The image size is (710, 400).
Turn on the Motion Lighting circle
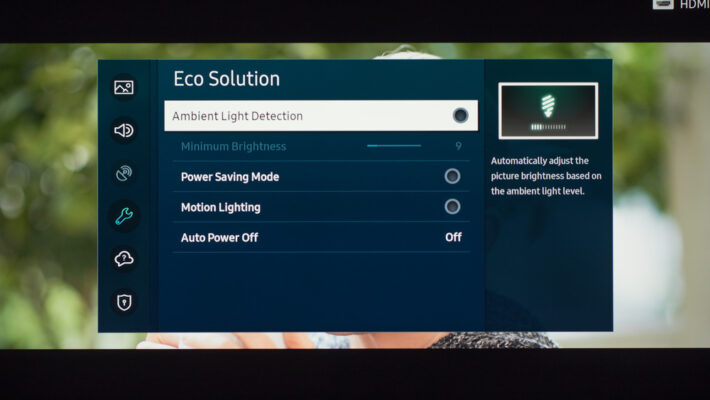click(x=452, y=207)
